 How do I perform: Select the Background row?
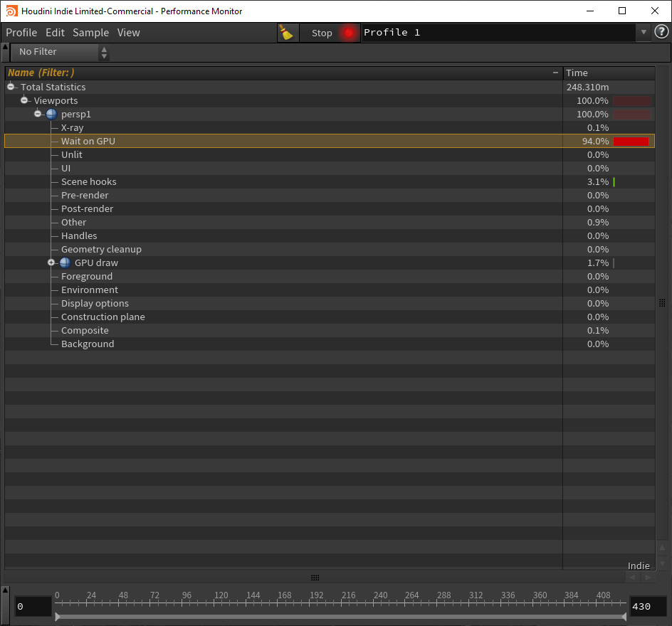click(330, 344)
